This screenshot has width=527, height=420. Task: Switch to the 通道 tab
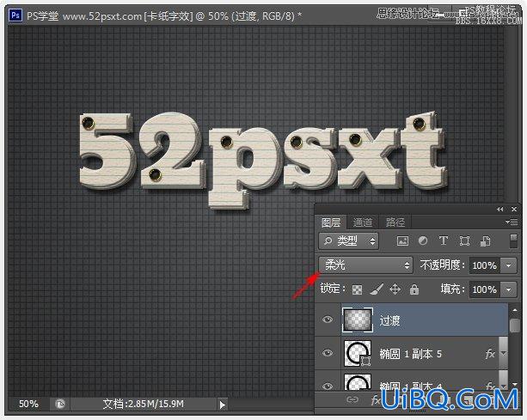(x=363, y=222)
